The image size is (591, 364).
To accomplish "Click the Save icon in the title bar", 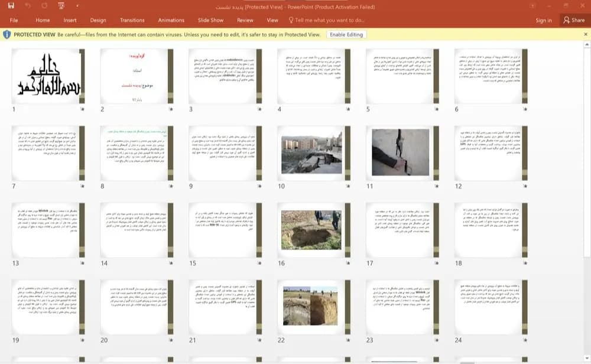I will click(x=11, y=6).
